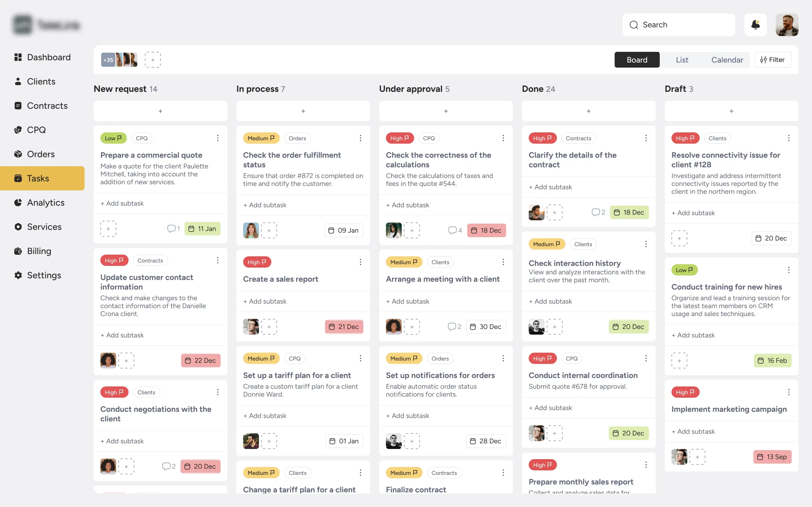Click the Dashboard grid icon

tap(18, 57)
